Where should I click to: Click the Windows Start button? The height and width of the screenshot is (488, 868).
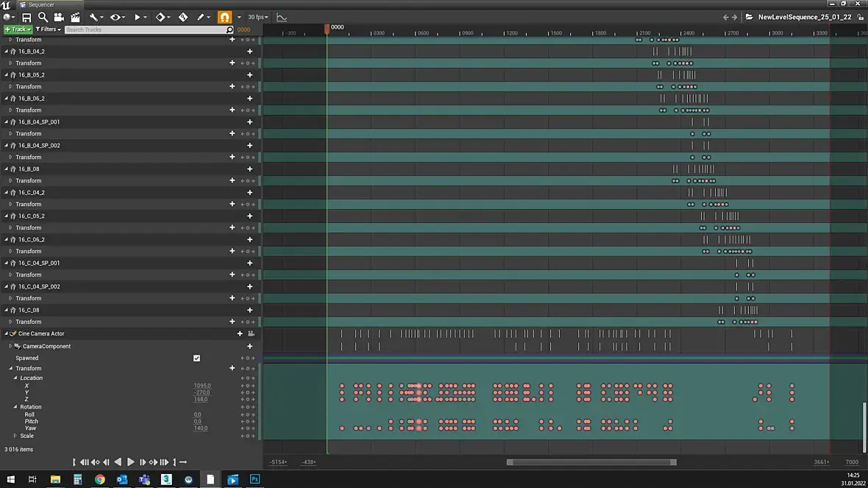[x=10, y=479]
